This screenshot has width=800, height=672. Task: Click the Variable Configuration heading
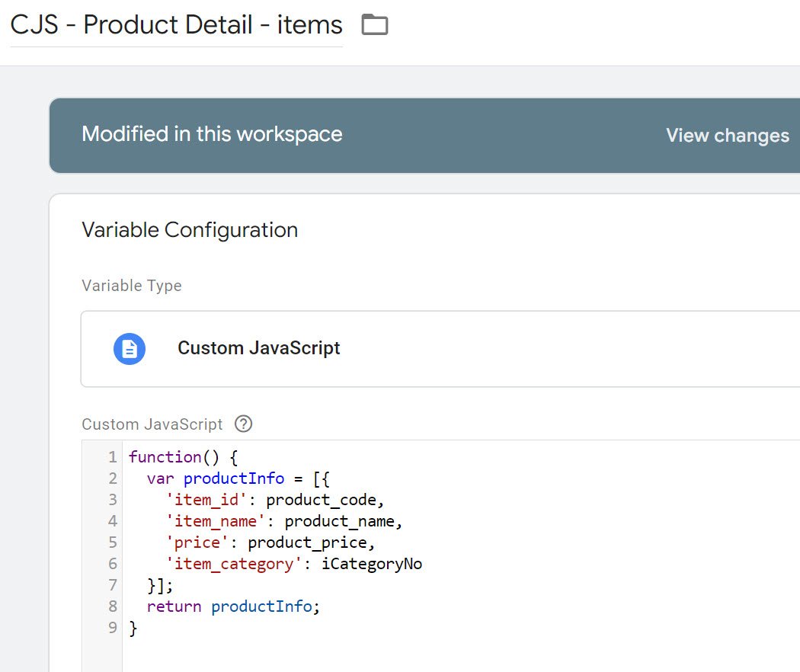click(190, 230)
